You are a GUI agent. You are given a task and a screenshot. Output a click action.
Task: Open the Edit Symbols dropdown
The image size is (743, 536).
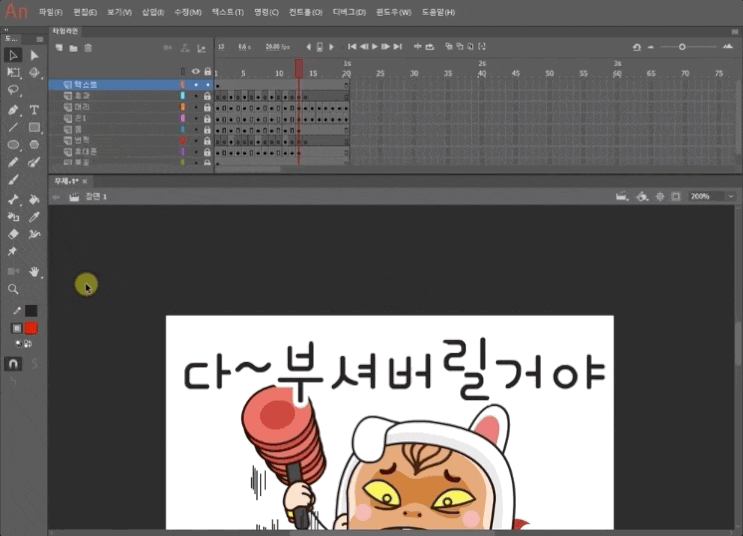(642, 196)
